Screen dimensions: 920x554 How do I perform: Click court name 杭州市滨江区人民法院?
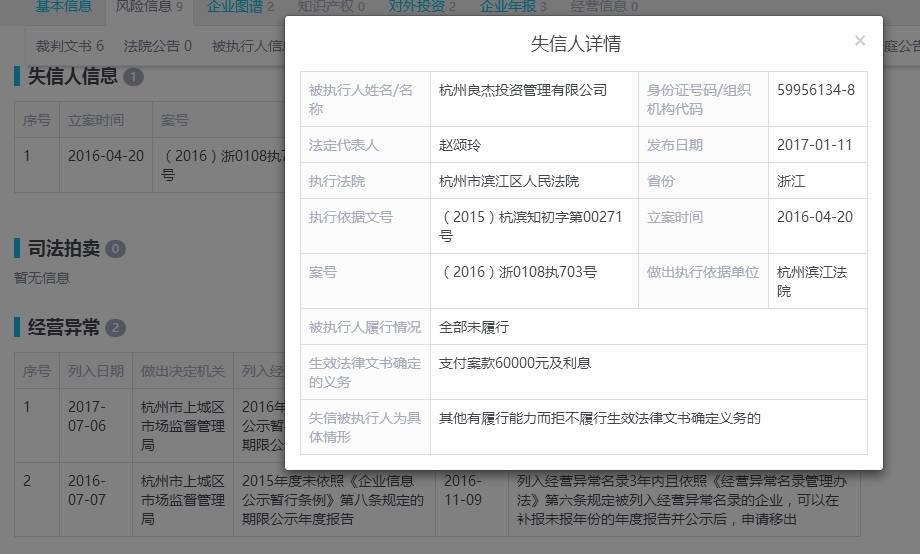point(509,181)
